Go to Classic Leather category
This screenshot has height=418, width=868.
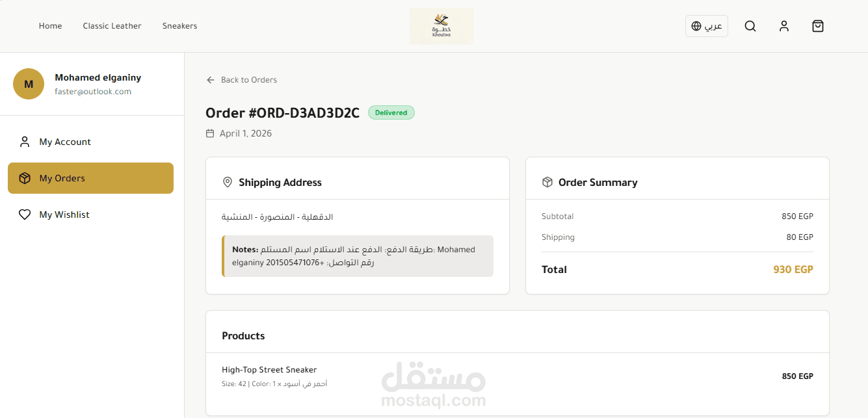(112, 26)
